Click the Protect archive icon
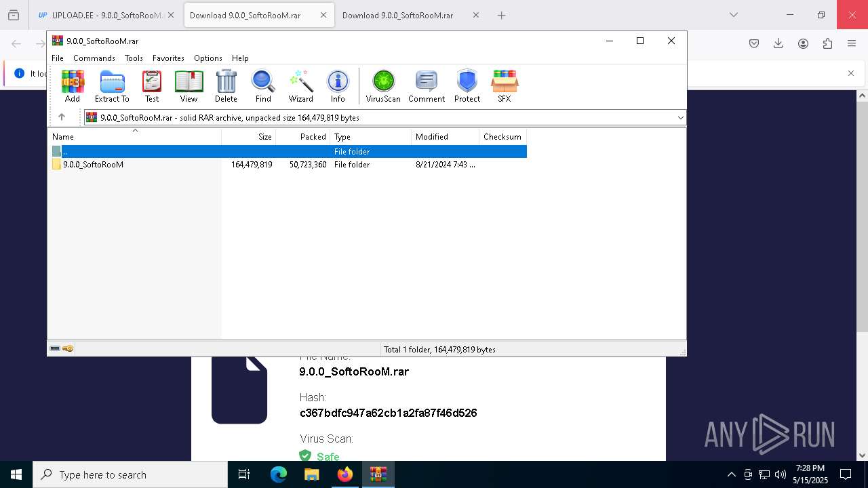 (x=467, y=86)
